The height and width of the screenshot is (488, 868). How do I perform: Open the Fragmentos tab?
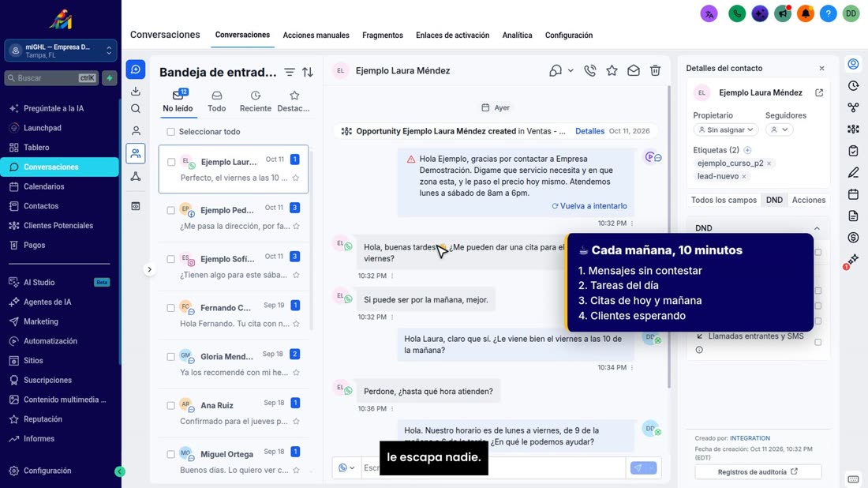pyautogui.click(x=383, y=36)
